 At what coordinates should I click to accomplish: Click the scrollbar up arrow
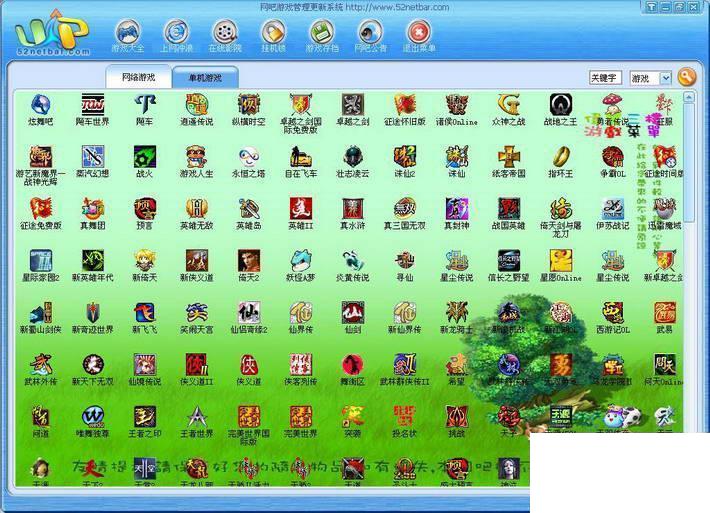[689, 97]
